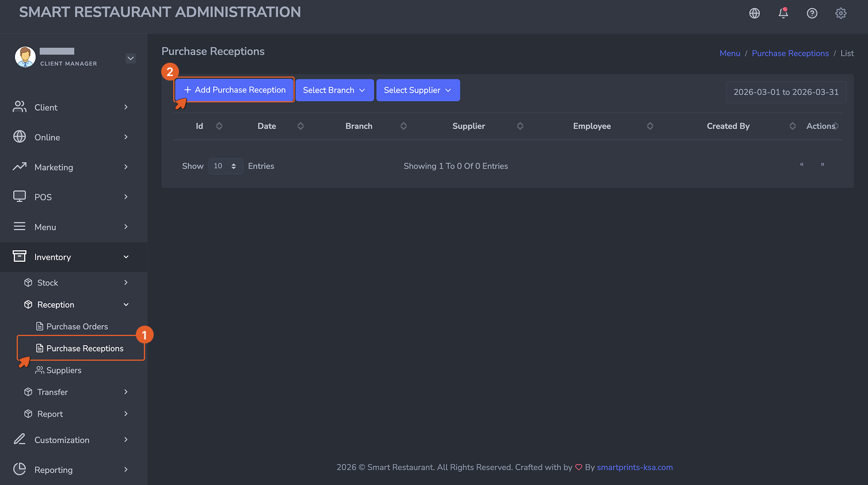Image resolution: width=868 pixels, height=485 pixels.
Task: Open the Select Supplier dropdown
Action: click(x=418, y=90)
